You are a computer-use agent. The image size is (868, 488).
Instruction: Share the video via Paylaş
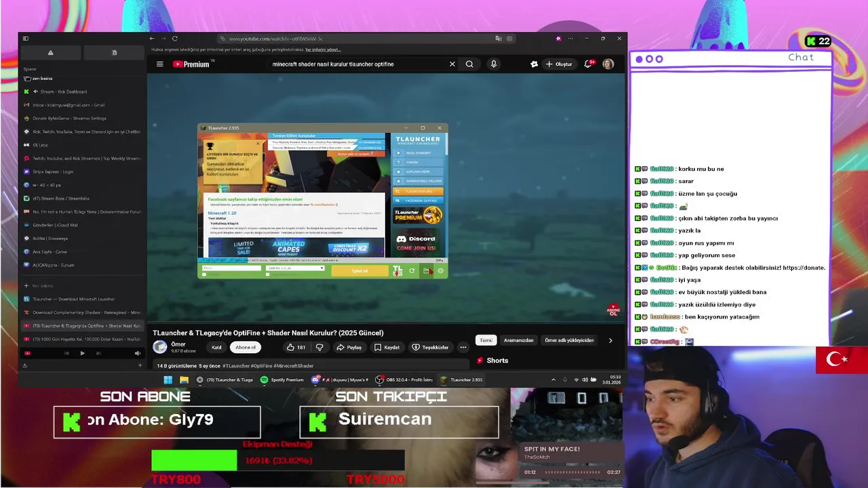349,348
